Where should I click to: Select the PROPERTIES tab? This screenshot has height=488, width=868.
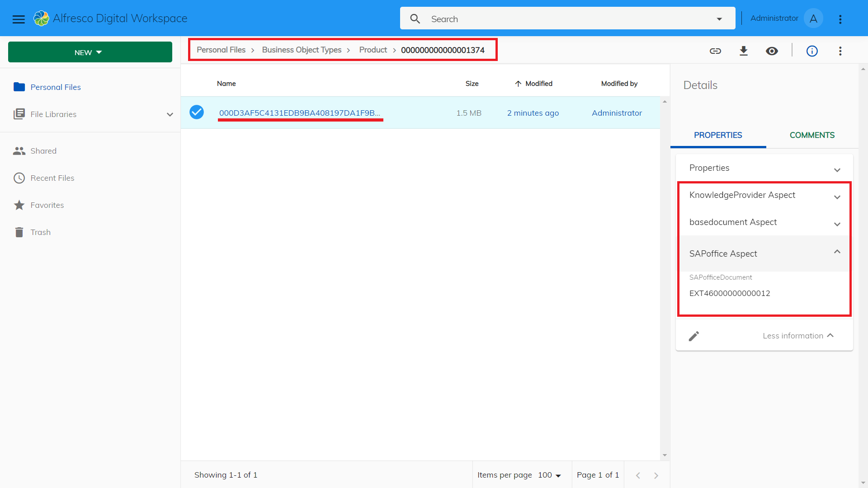tap(718, 135)
